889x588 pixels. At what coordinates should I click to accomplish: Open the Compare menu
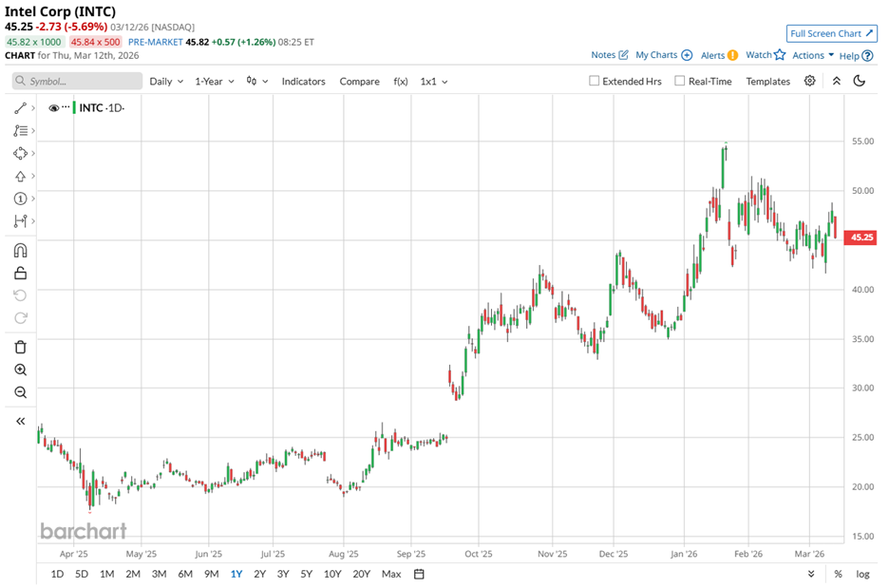(359, 82)
